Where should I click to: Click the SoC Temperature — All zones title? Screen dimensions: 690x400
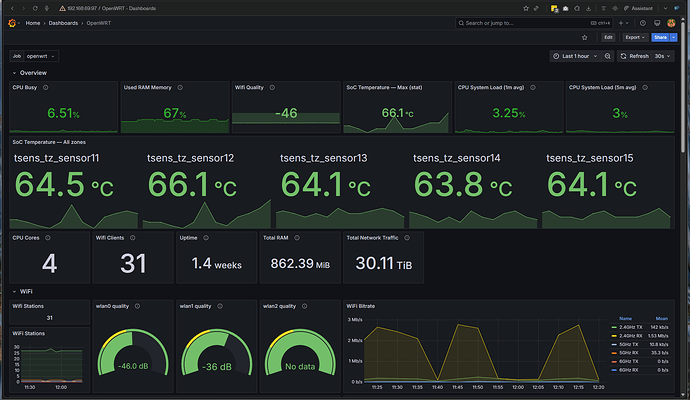tap(49, 142)
